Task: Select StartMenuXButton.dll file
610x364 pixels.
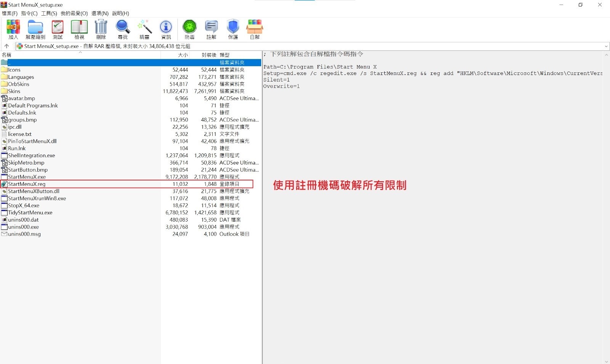Action: click(131, 191)
